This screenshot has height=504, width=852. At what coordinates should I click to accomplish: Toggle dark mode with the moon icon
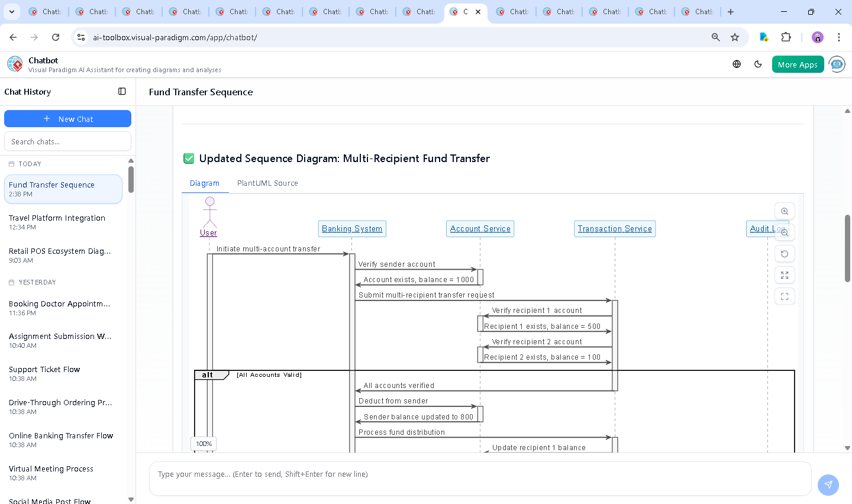758,64
